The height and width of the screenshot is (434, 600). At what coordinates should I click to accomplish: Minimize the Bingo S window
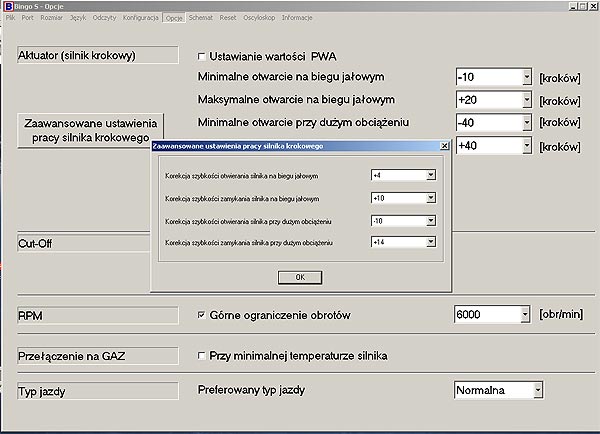tap(573, 6)
